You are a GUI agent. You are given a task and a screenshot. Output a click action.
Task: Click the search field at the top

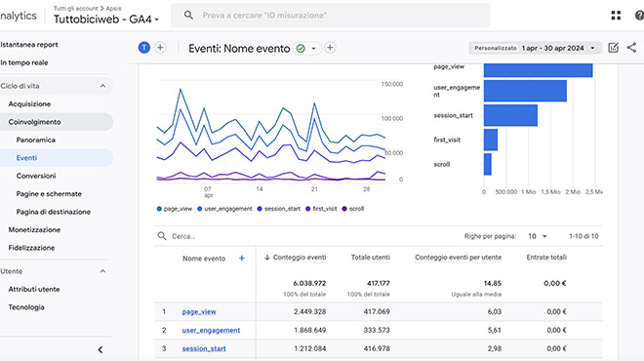coord(331,16)
